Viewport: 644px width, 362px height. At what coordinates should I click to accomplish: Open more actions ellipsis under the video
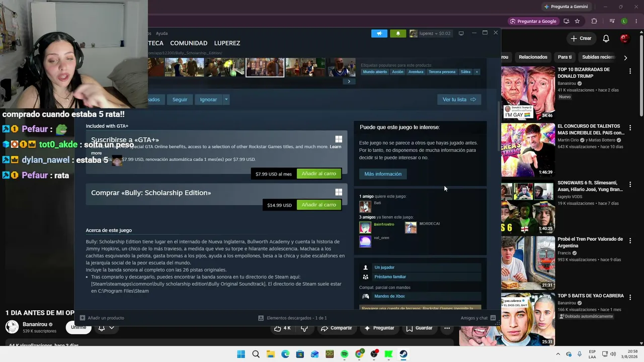(447, 328)
